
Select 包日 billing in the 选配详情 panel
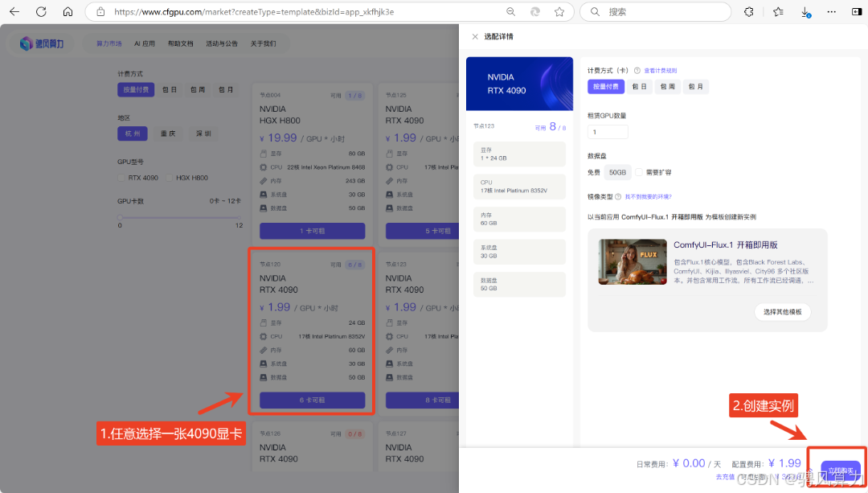(640, 86)
